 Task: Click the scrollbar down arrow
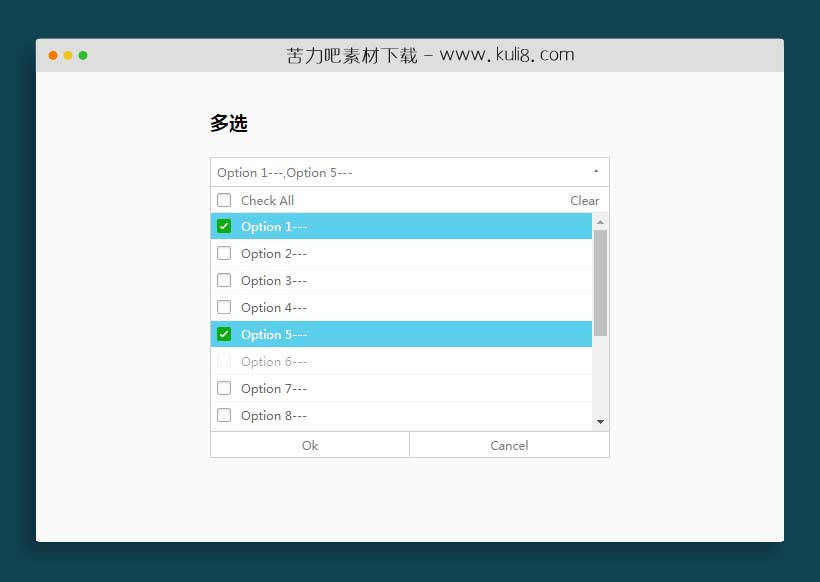601,421
